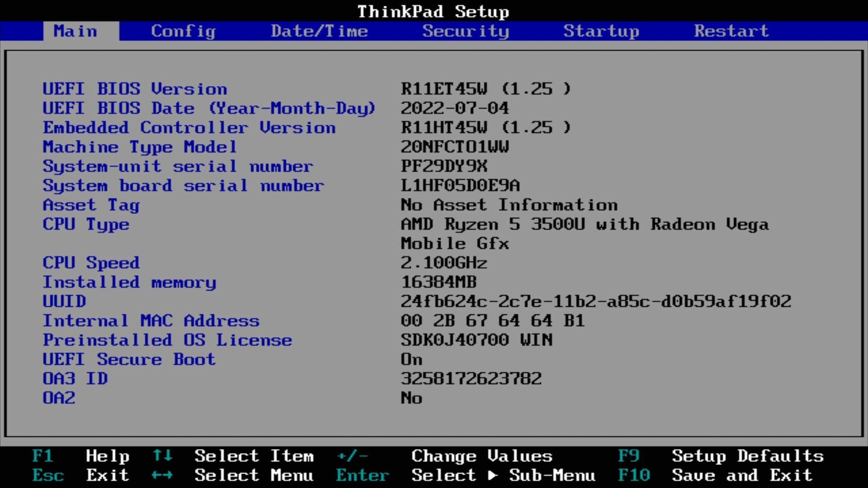868x488 pixels.
Task: Select the UEFI Secure Boot label
Action: (x=129, y=360)
